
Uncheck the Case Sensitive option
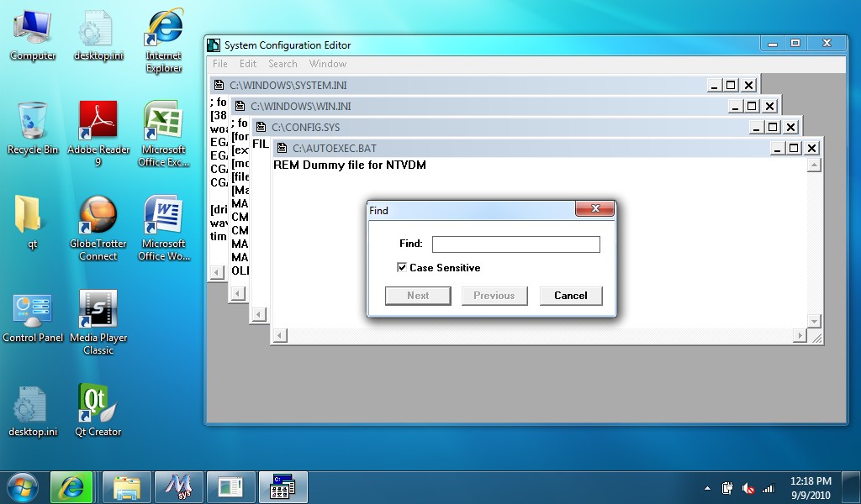(x=403, y=267)
